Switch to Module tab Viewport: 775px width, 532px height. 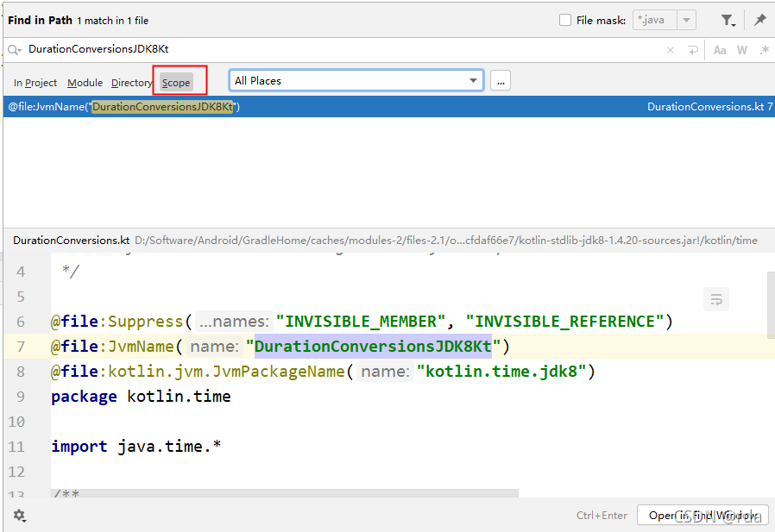pyautogui.click(x=85, y=83)
